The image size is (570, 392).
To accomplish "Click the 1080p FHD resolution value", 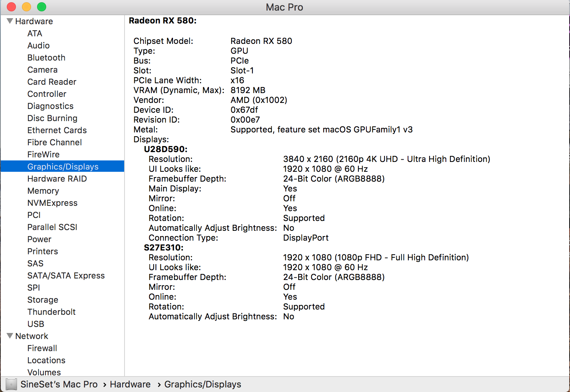I will point(376,257).
